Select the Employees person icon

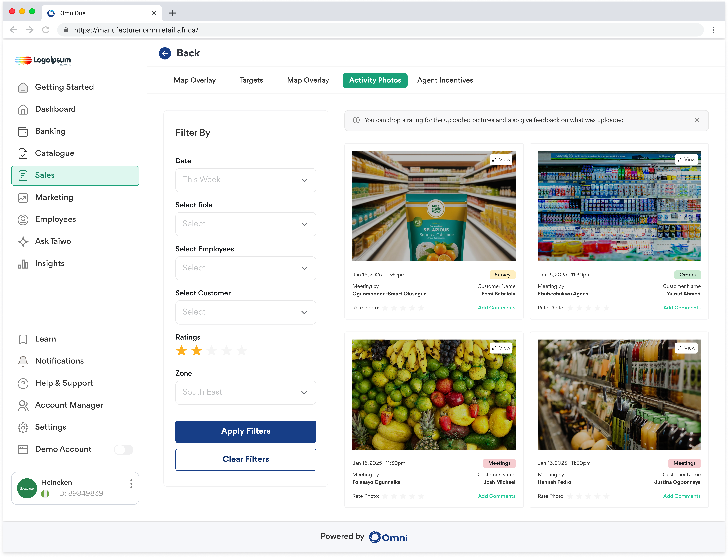23,220
